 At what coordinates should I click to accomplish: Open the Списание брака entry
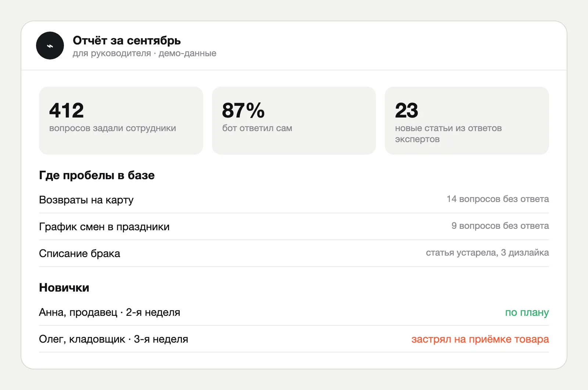294,253
